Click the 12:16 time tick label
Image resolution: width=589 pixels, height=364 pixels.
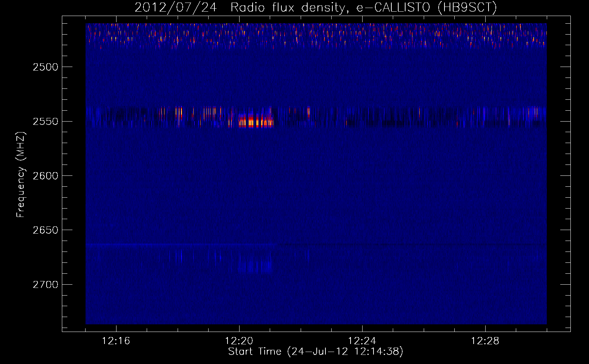point(116,341)
